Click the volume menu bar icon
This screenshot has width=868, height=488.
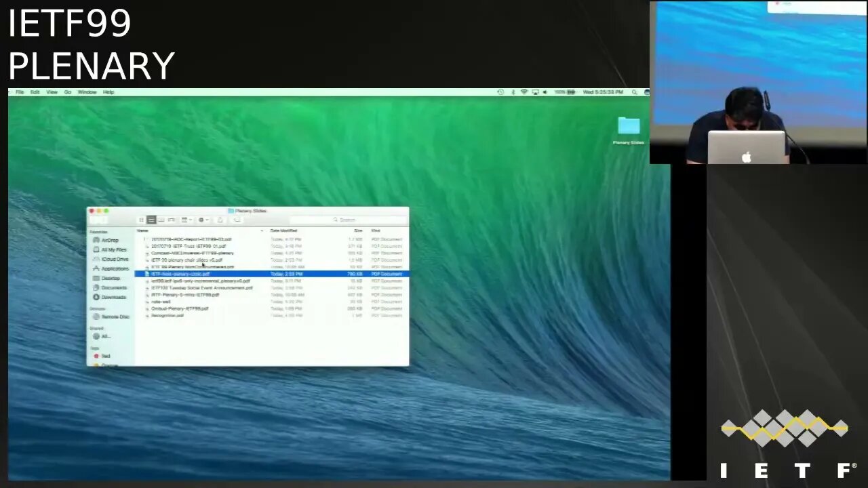point(545,92)
